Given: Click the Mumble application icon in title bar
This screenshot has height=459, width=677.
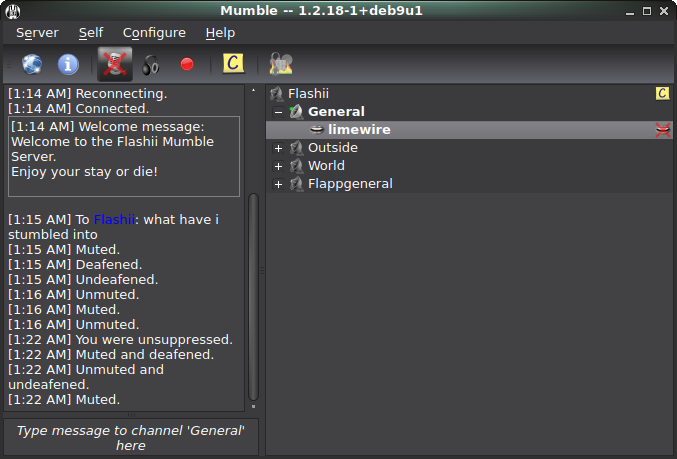Looking at the screenshot, I should (13, 11).
